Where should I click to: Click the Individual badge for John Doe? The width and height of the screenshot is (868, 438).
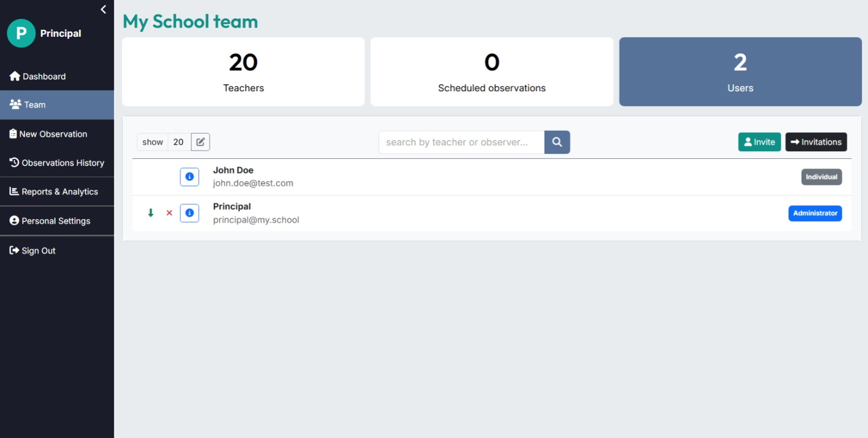[x=821, y=177]
